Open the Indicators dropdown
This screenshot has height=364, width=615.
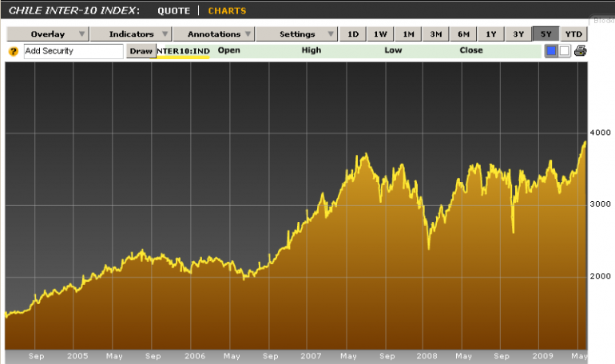pyautogui.click(x=131, y=34)
